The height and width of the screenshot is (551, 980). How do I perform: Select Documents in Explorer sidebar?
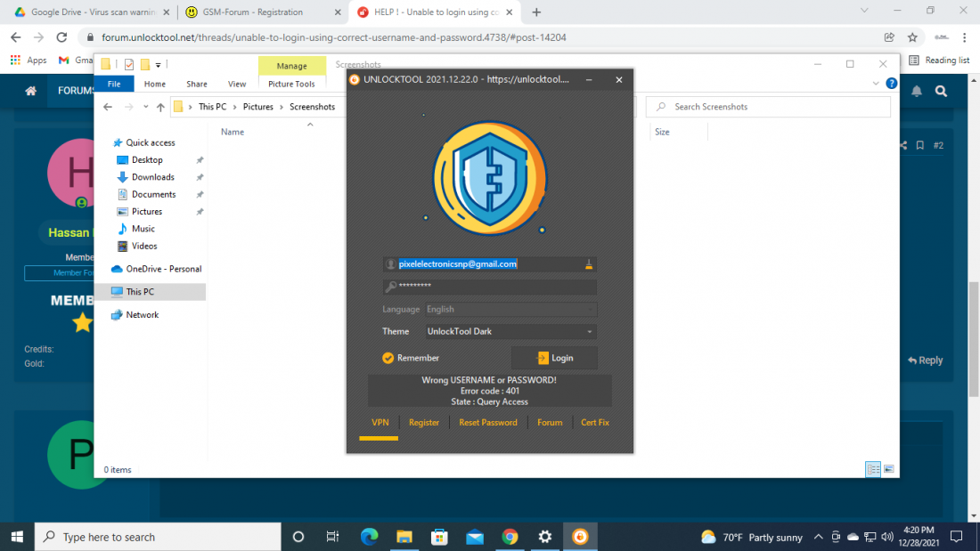153,194
